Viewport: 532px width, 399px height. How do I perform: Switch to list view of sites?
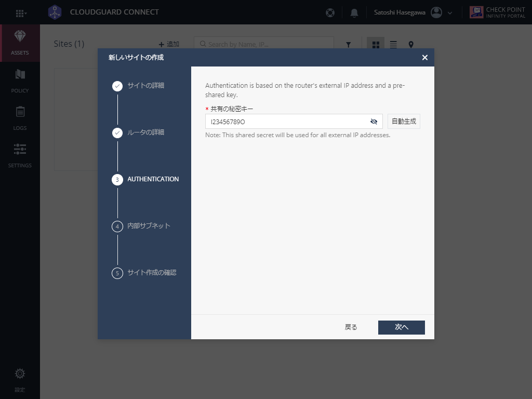coord(393,45)
